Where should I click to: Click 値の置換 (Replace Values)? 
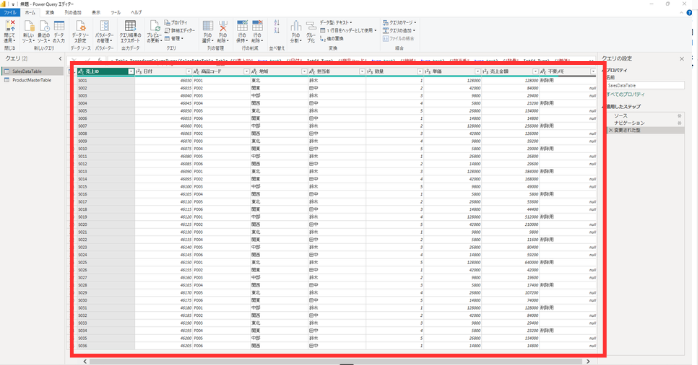[x=332, y=38]
